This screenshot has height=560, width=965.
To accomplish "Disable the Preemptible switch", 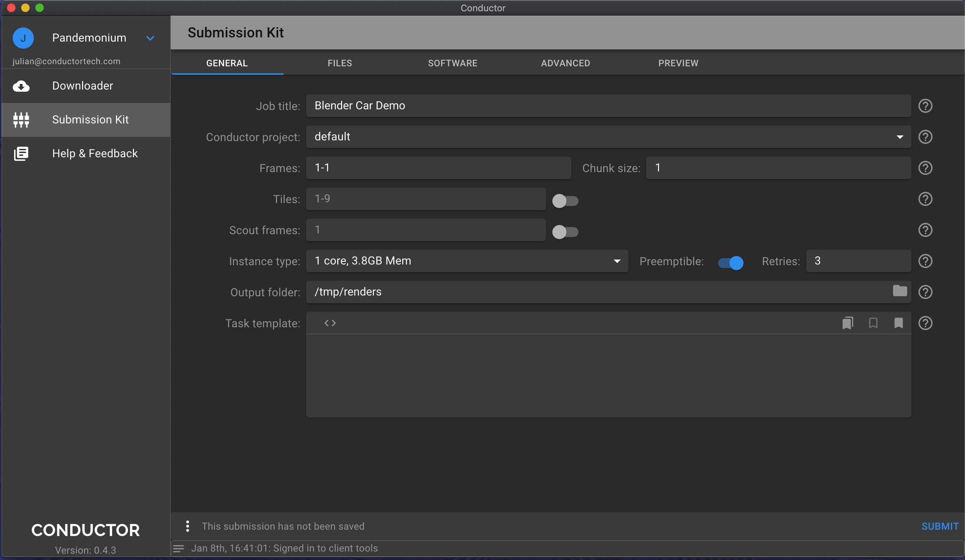I will pos(730,263).
